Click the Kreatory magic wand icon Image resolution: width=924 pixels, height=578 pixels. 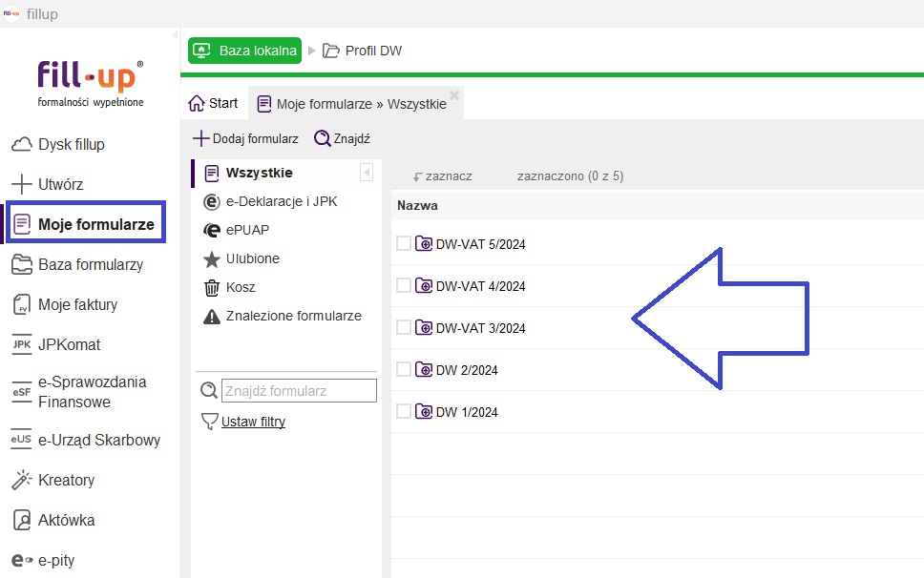[x=22, y=480]
